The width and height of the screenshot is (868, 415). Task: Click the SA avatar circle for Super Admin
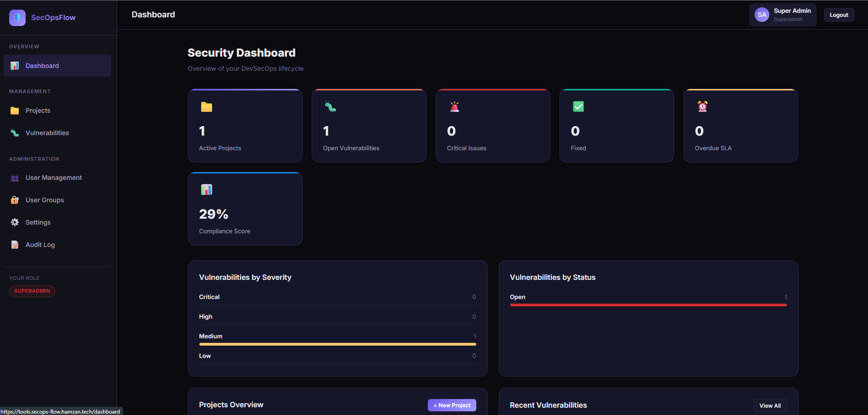click(x=761, y=14)
